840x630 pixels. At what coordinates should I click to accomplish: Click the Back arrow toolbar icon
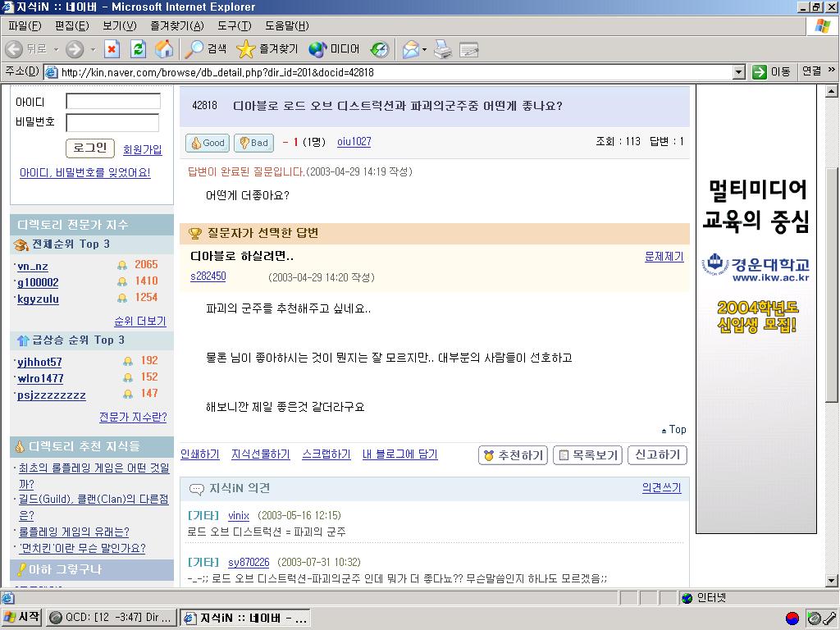pyautogui.click(x=14, y=49)
